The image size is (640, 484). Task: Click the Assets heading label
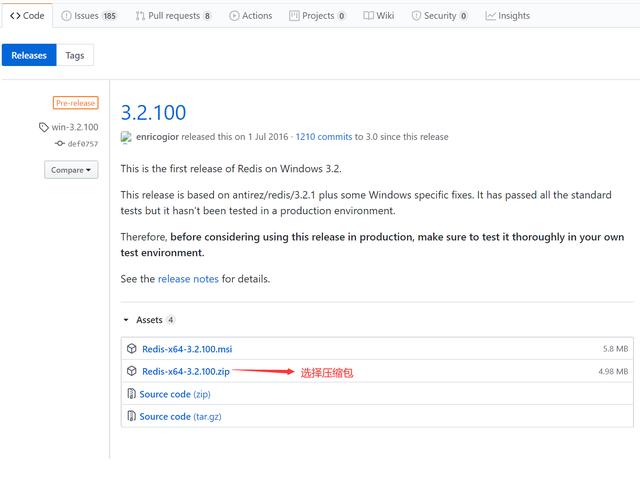tap(149, 320)
